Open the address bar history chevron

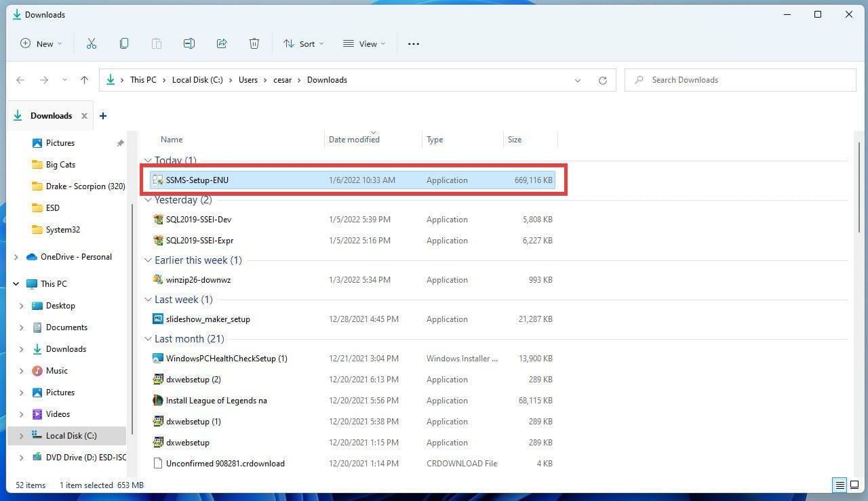[578, 79]
